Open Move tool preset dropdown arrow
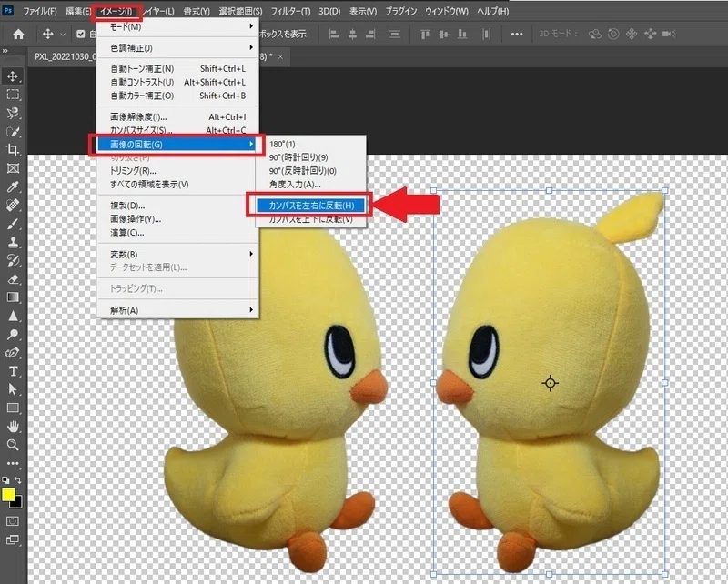The width and height of the screenshot is (728, 584). click(x=63, y=35)
